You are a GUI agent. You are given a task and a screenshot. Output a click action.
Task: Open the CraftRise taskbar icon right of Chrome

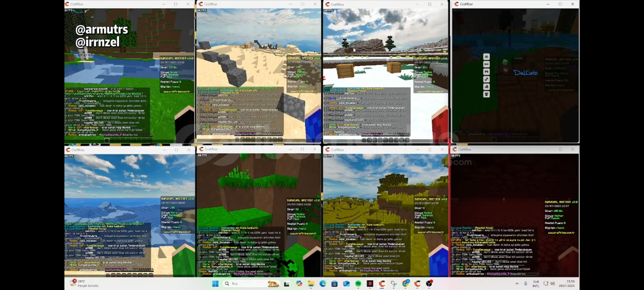[418, 284]
